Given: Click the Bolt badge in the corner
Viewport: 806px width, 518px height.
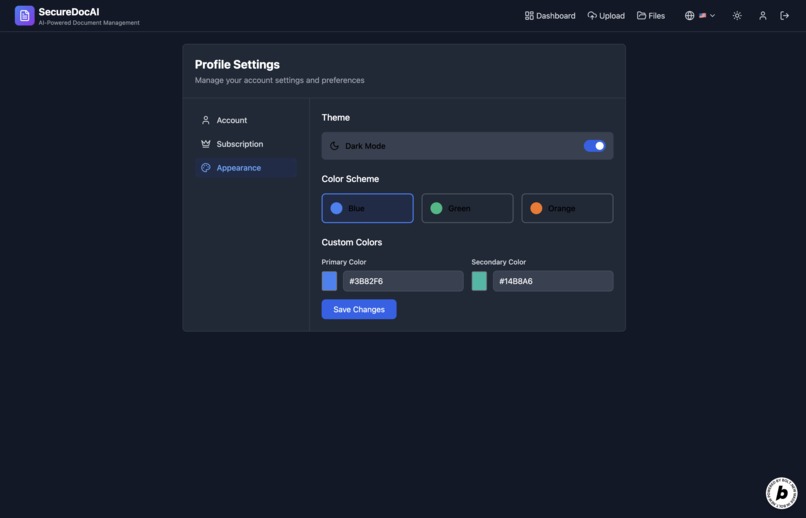Looking at the screenshot, I should pos(781,493).
